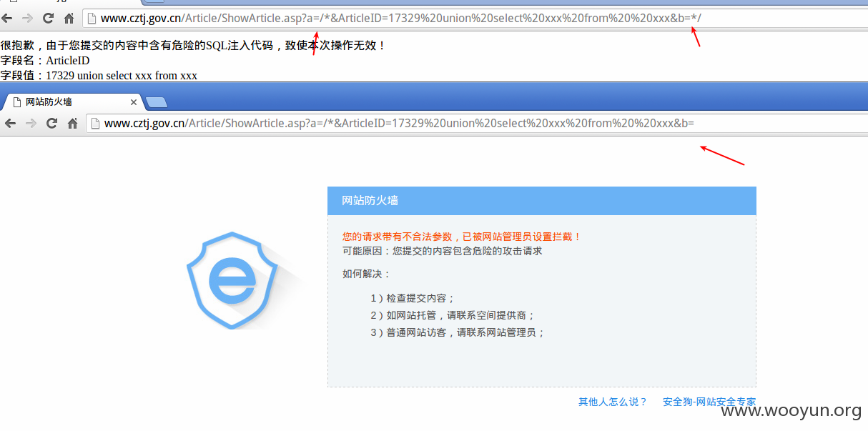Click Forward arrow in top browser window
Screen dimensions: 868x431
29,18
